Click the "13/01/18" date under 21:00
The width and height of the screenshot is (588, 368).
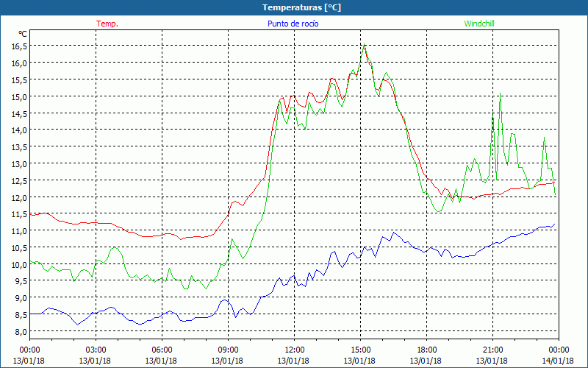[x=492, y=361]
